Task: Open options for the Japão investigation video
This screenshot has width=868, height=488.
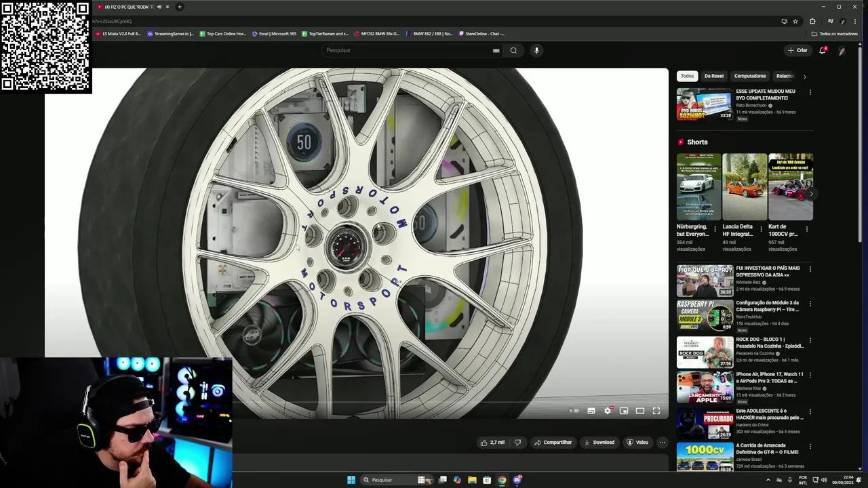Action: [810, 269]
